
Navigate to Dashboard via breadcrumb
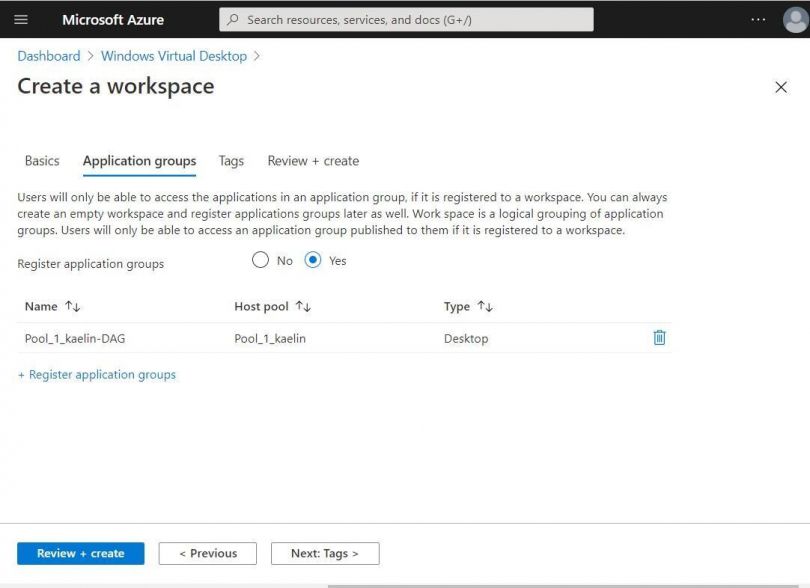click(x=48, y=56)
